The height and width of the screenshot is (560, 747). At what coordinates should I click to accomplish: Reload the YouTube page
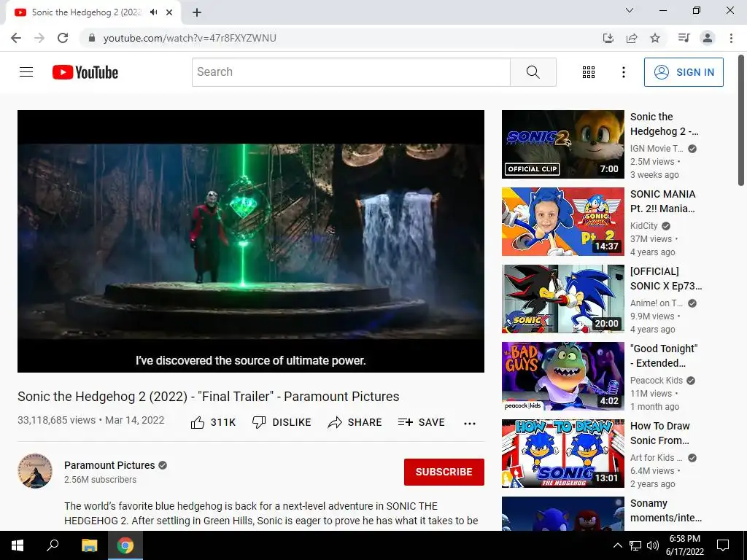[63, 38]
